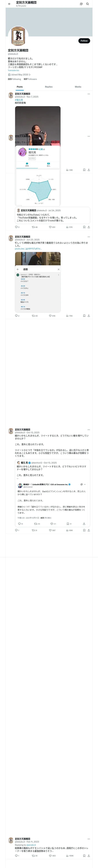
Task: Switch to the Media tab
Action: (x=78, y=87)
